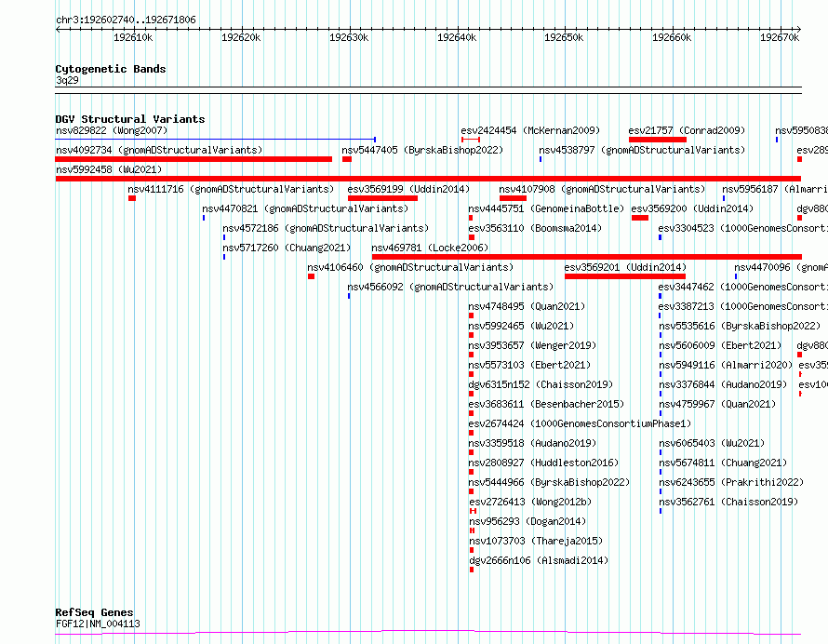Select dgv2666n106 (Alsmadi2014) variant
Image resolution: width=828 pixels, height=644 pixels.
(539, 560)
